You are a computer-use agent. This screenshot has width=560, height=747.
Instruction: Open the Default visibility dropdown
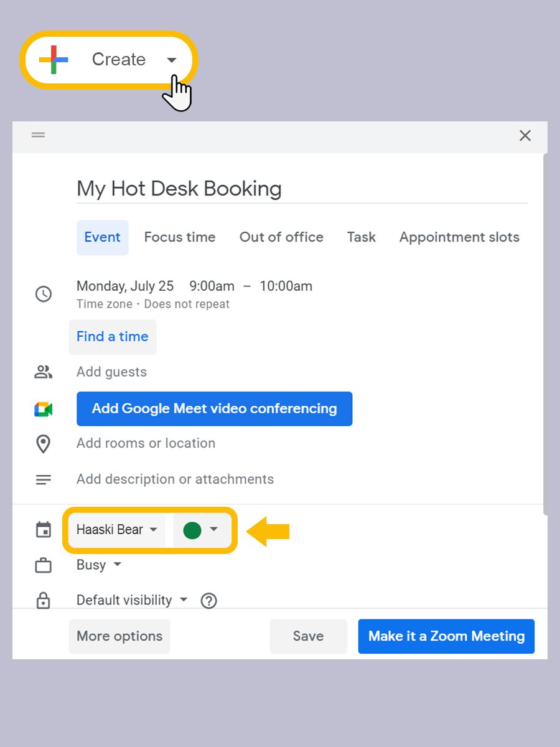pos(132,600)
